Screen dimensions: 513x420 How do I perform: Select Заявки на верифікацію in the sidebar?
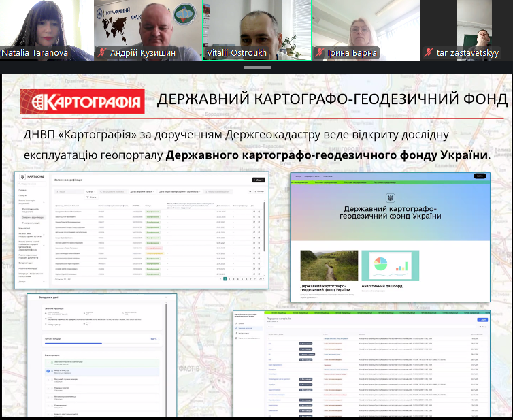pos(33,217)
